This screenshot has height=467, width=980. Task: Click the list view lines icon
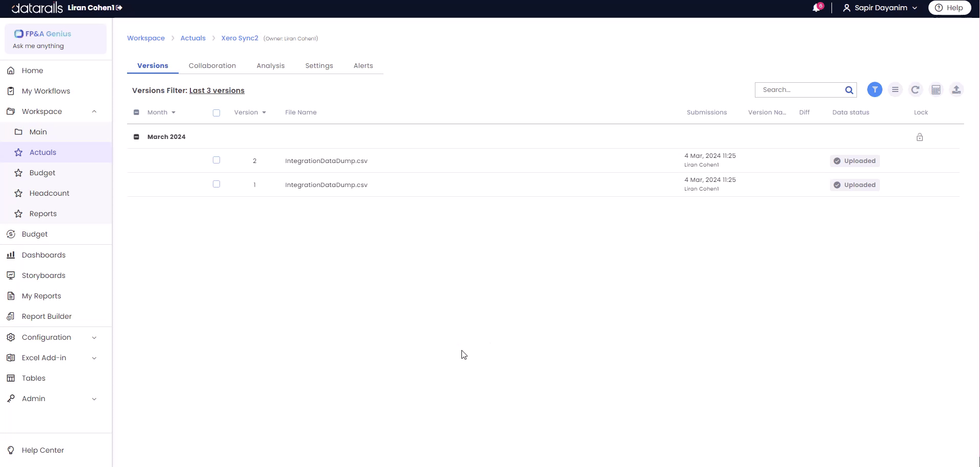[895, 90]
